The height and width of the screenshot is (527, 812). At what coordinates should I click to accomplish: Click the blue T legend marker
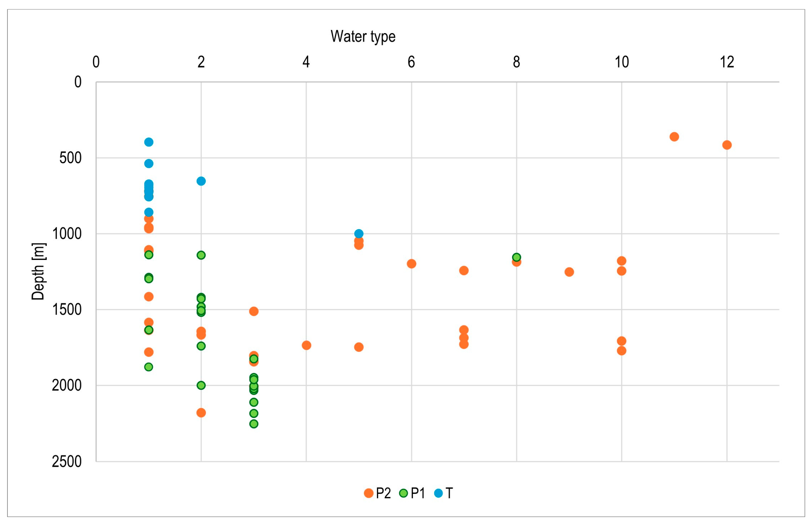439,493
